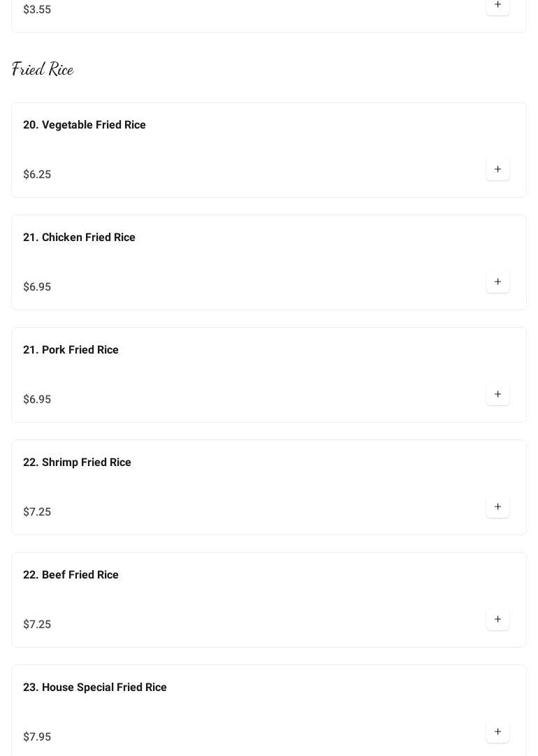Viewport: 538px width, 756px height.
Task: Click the $6.25 price of Vegetable Fried Rice
Action: coord(37,175)
